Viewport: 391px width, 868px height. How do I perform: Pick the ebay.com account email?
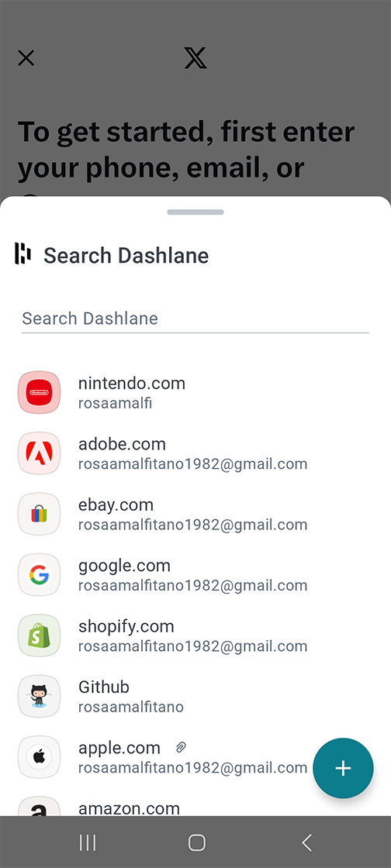[192, 524]
